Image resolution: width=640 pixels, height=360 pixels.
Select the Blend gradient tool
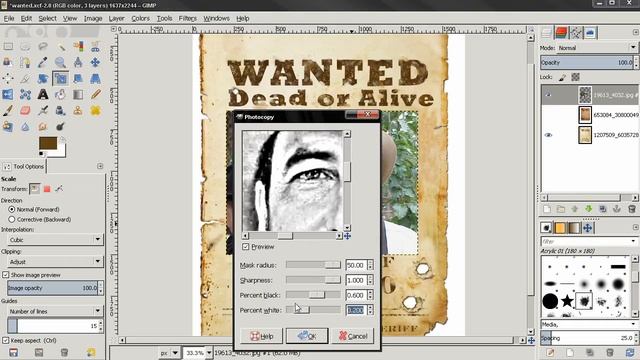[78, 95]
